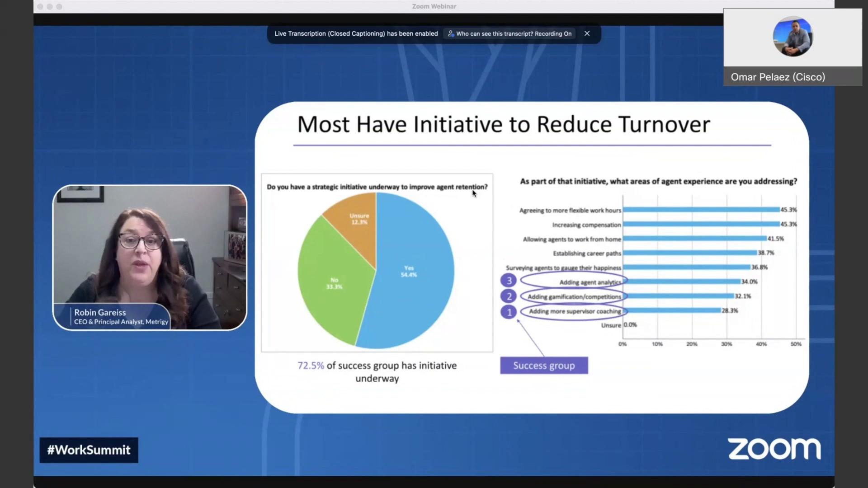Click 'Adding gamification/competitions' label
Screen dimensions: 868x488
tap(574, 297)
